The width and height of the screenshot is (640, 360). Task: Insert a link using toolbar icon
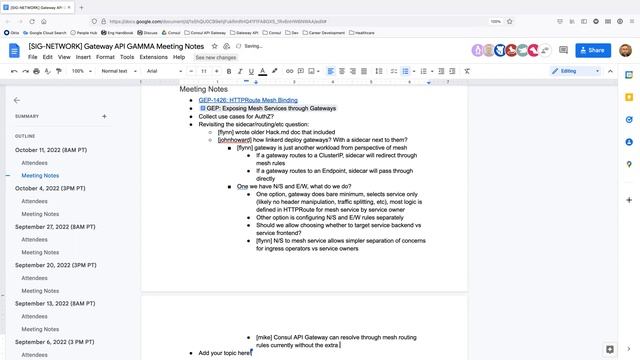tap(289, 71)
